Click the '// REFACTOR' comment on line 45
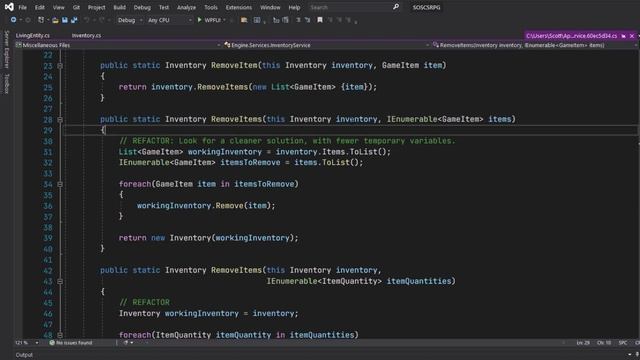The width and height of the screenshot is (640, 360). click(144, 302)
